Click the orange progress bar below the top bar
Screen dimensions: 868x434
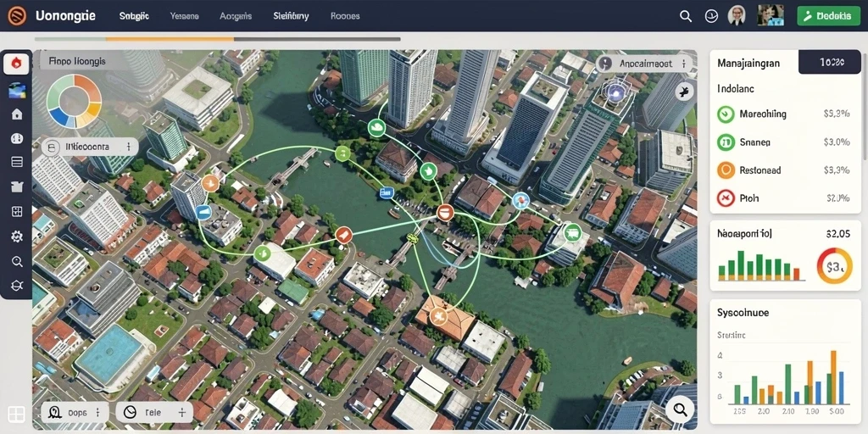coord(170,39)
